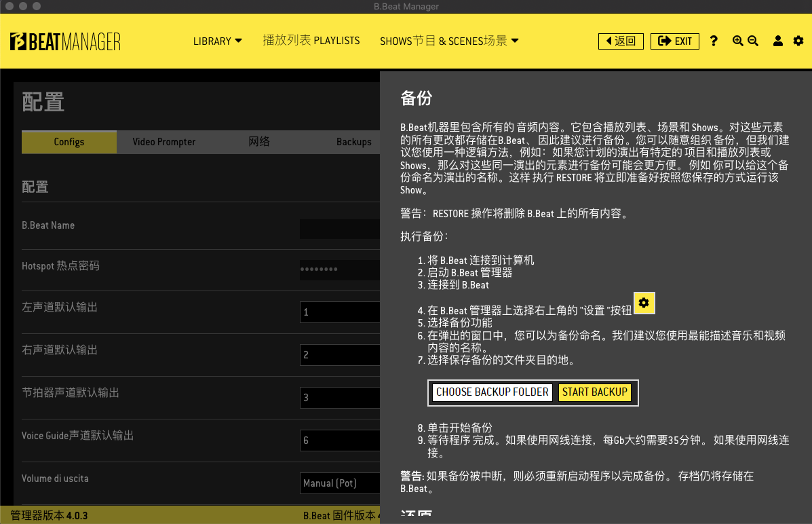The width and height of the screenshot is (812, 524).
Task: Click the 节拍器声道默认输出 label
Action: [x=71, y=393]
